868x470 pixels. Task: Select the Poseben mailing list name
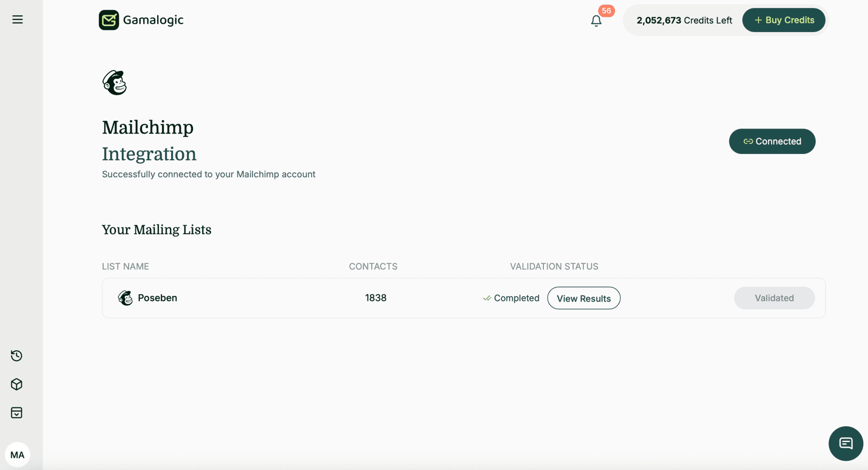157,298
